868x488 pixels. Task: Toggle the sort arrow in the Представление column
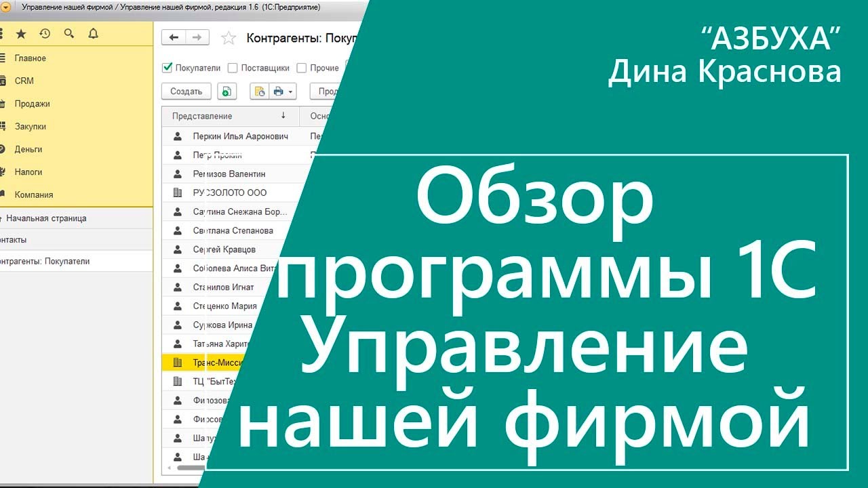pyautogui.click(x=283, y=116)
